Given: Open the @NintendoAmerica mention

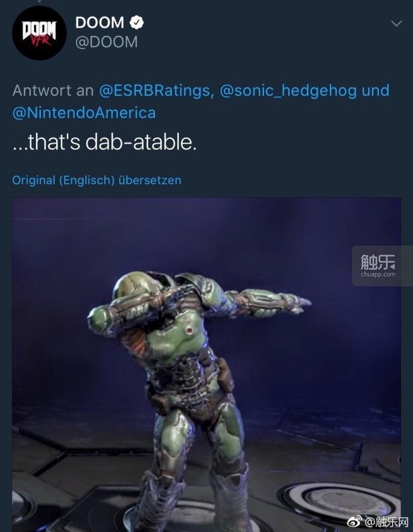Looking at the screenshot, I should (x=84, y=113).
